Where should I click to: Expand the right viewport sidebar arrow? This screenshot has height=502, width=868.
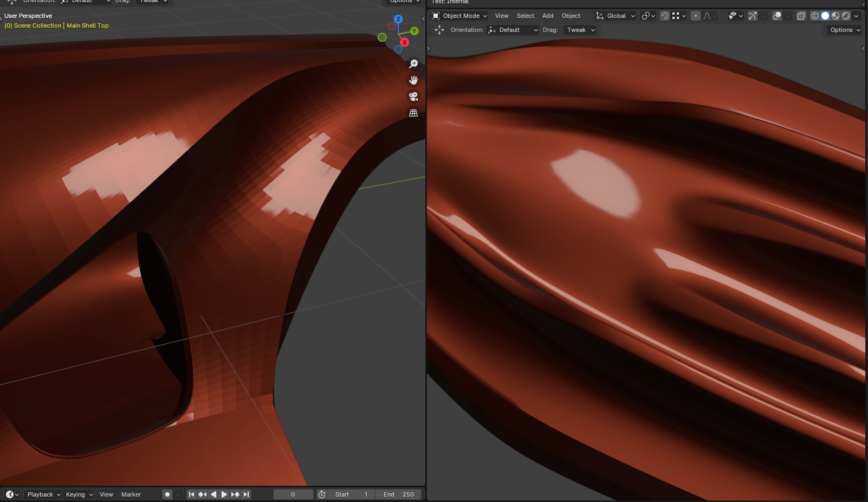click(x=863, y=49)
